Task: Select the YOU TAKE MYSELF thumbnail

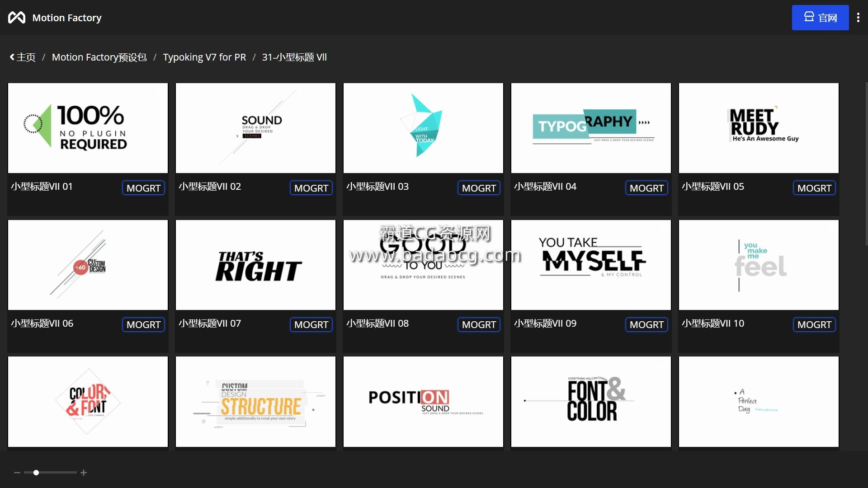Action: click(x=591, y=265)
